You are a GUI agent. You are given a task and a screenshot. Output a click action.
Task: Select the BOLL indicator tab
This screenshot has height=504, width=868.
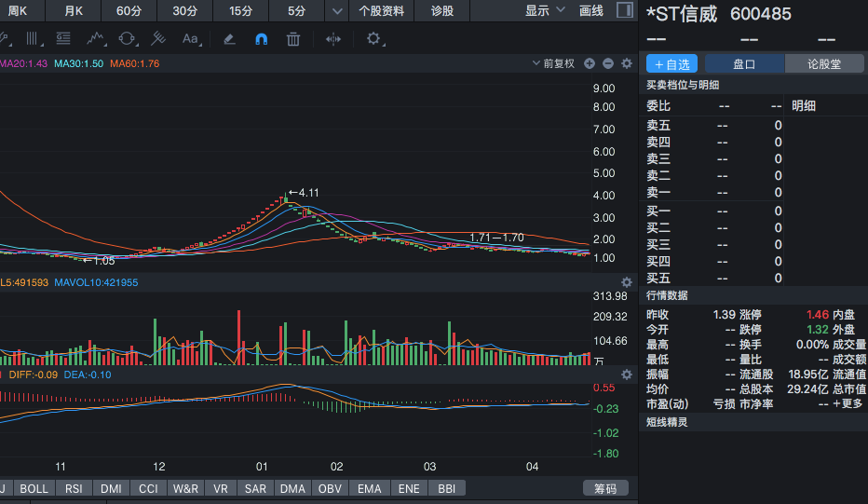coord(34,488)
